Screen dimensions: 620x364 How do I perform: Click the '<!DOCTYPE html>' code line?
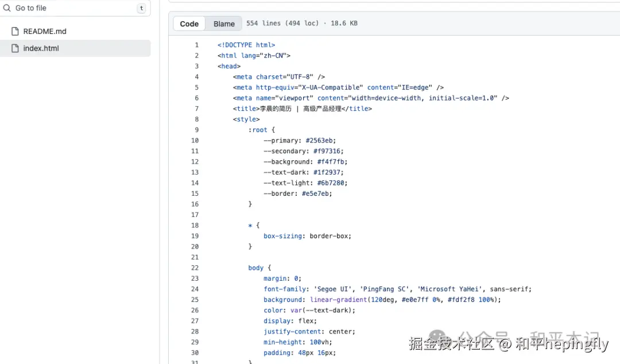tap(246, 45)
